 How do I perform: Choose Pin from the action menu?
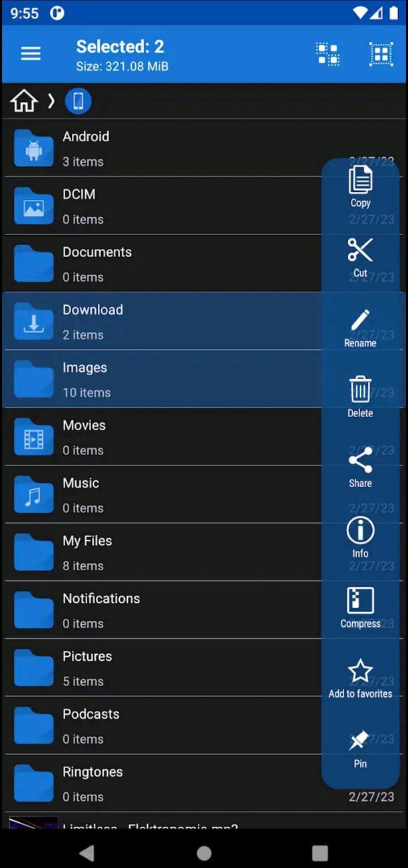360,748
